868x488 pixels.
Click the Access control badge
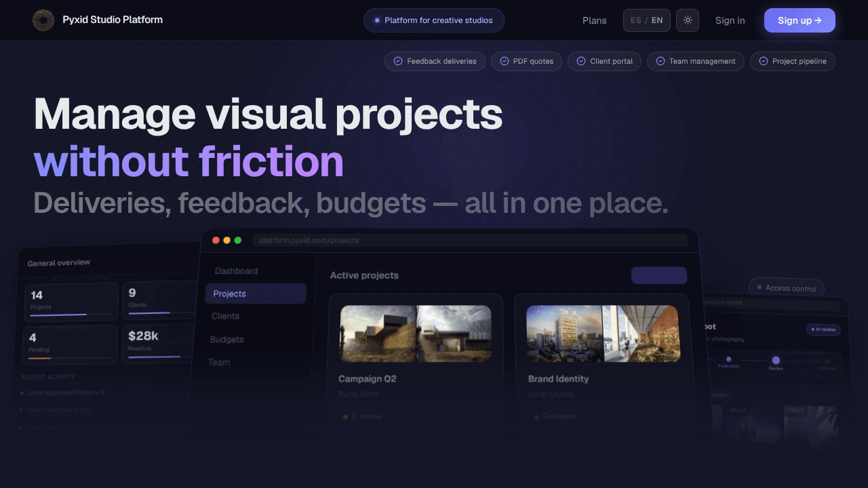(787, 288)
